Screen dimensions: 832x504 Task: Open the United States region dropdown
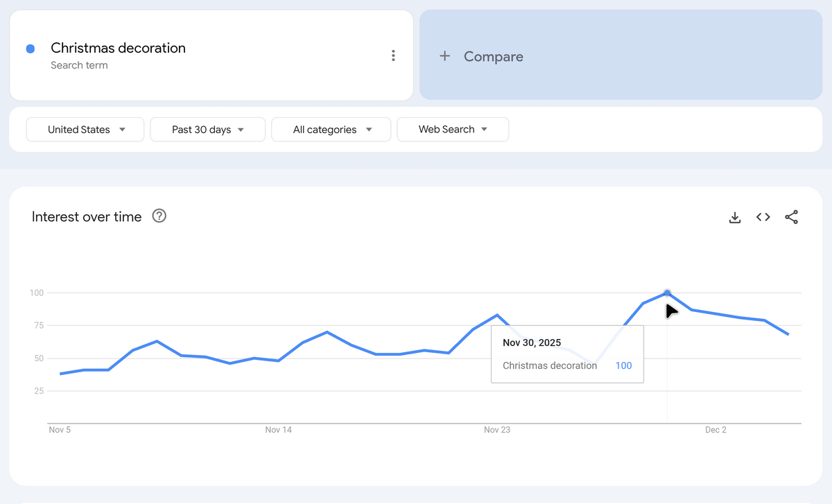(x=85, y=129)
